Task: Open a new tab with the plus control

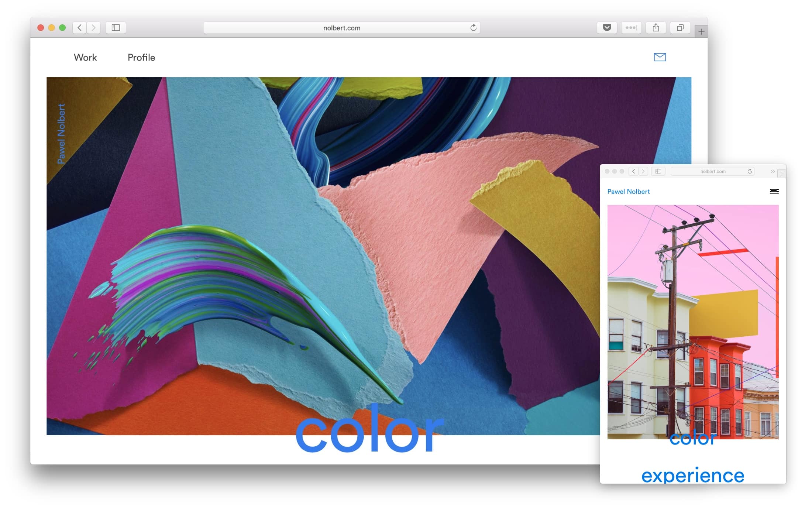Action: (x=701, y=32)
